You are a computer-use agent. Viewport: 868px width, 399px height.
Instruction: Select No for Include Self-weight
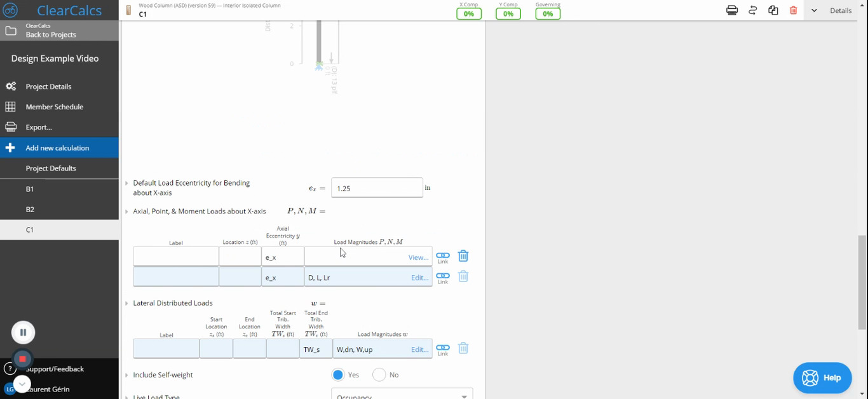(x=379, y=375)
